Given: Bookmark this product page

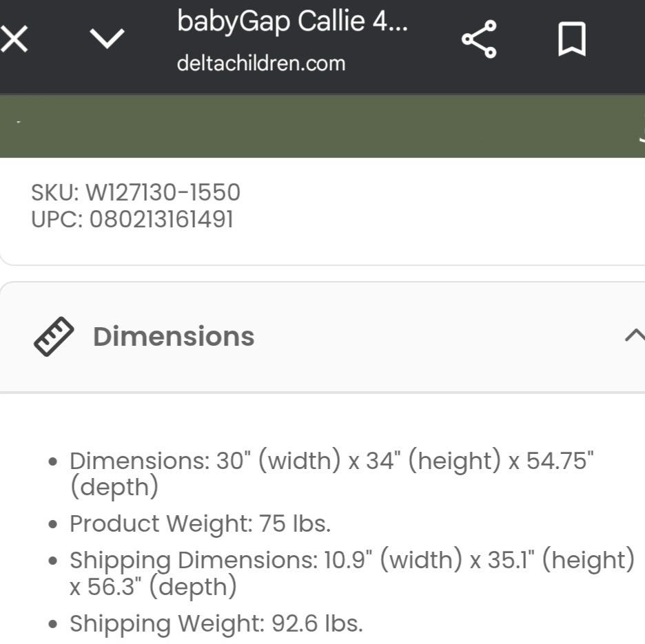Looking at the screenshot, I should coord(571,39).
